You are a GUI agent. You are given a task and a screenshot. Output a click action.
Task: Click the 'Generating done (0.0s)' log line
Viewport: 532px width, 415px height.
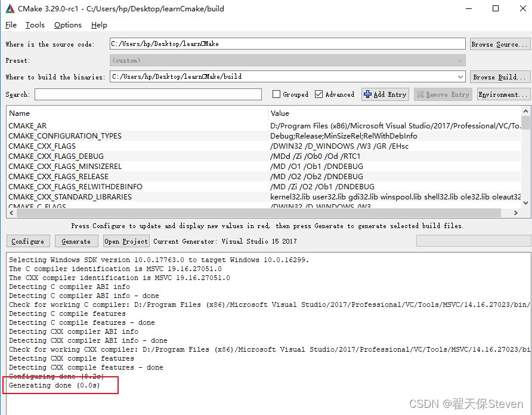point(54,386)
